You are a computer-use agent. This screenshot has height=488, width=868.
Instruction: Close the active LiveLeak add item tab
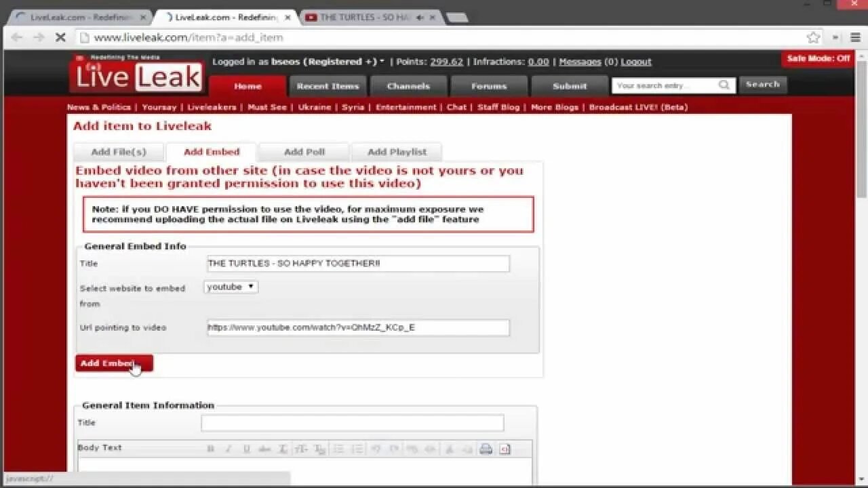[288, 18]
